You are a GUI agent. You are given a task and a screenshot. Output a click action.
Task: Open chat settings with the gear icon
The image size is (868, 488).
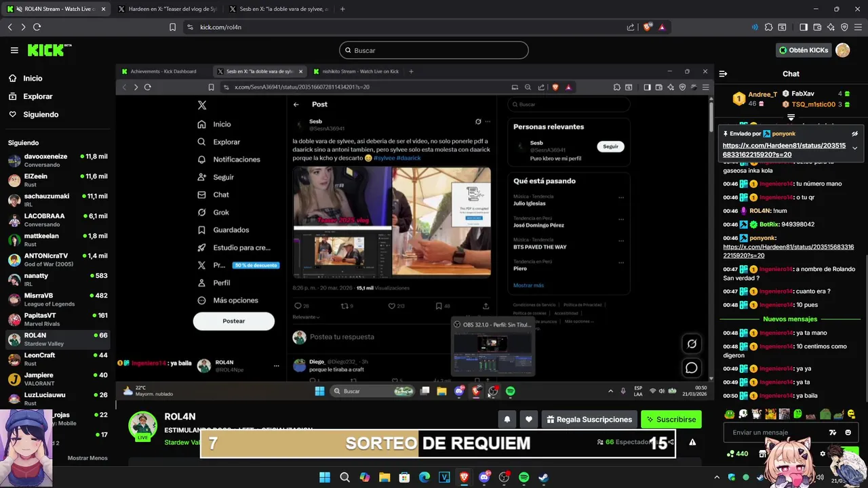pos(823,453)
